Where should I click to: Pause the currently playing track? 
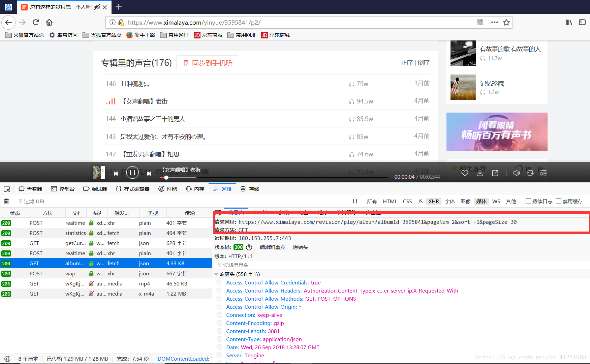[x=132, y=173]
